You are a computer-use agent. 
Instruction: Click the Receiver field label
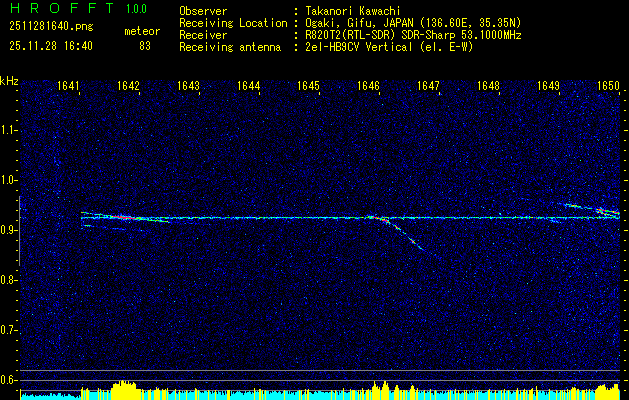(203, 35)
